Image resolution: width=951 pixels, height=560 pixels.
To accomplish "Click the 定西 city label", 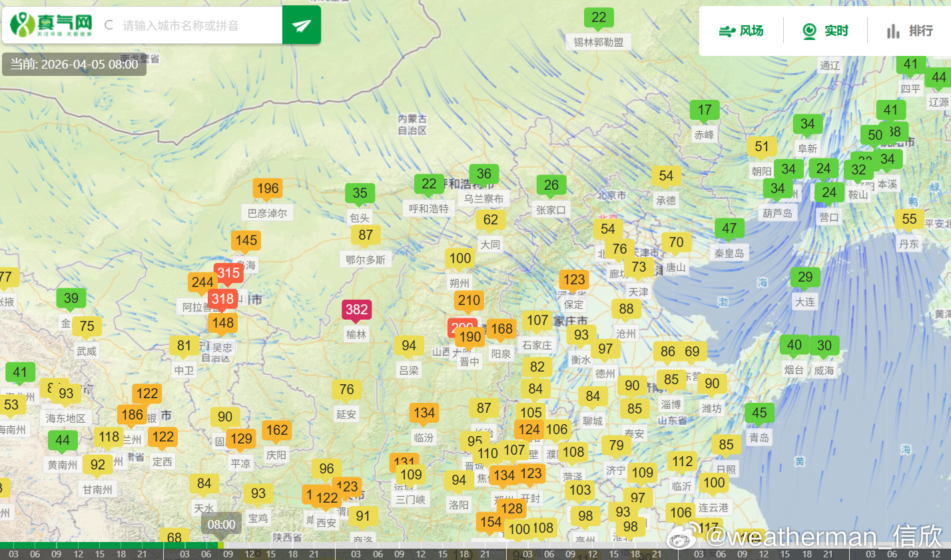I will pyautogui.click(x=162, y=461).
